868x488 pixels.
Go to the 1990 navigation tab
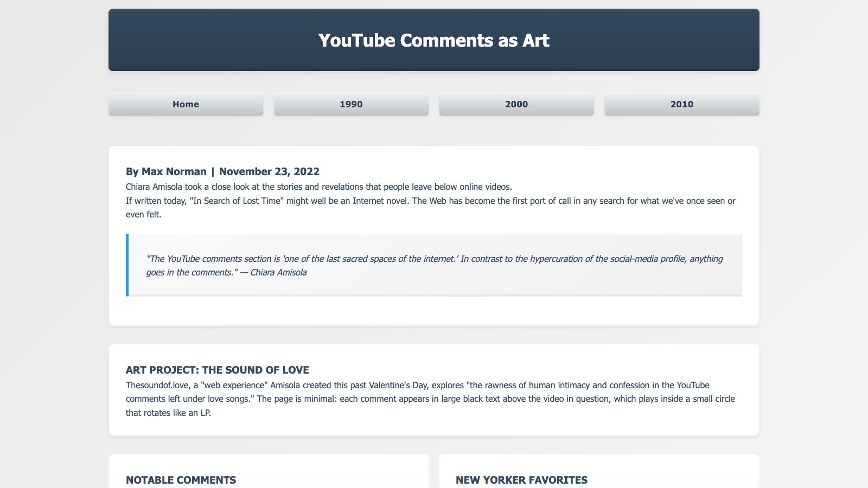tap(351, 104)
